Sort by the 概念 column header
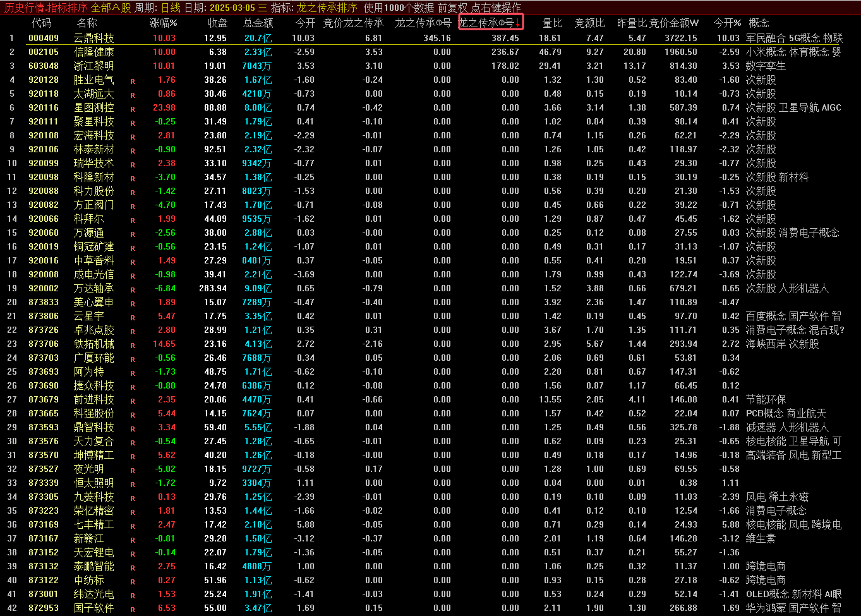Image resolution: width=861 pixels, height=616 pixels. [759, 23]
